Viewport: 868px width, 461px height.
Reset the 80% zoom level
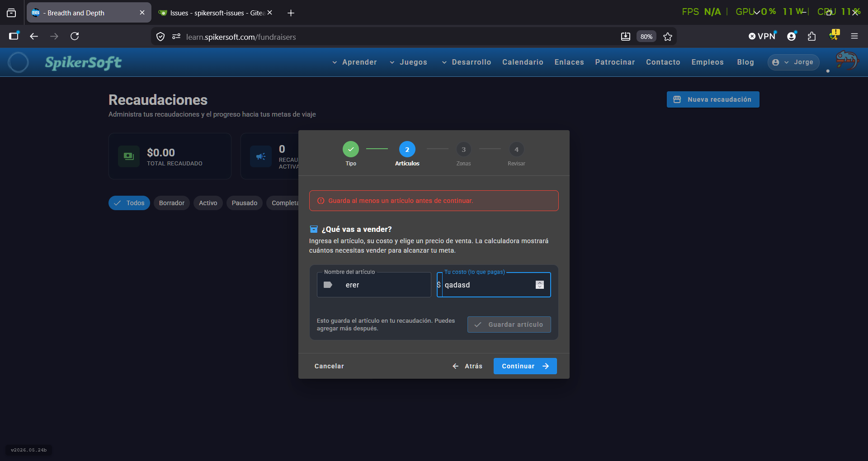click(x=646, y=37)
